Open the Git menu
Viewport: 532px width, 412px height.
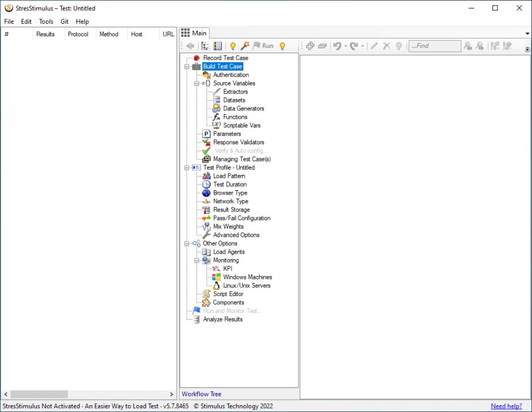coord(65,22)
